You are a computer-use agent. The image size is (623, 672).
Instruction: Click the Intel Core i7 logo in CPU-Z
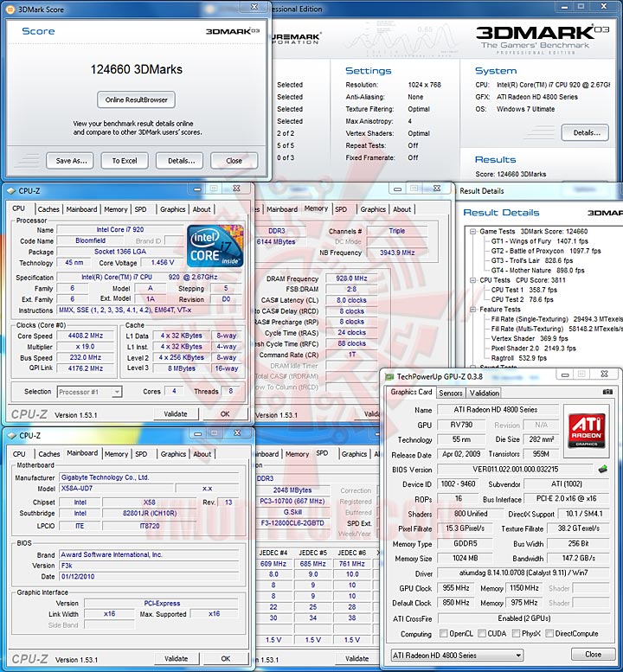point(215,246)
